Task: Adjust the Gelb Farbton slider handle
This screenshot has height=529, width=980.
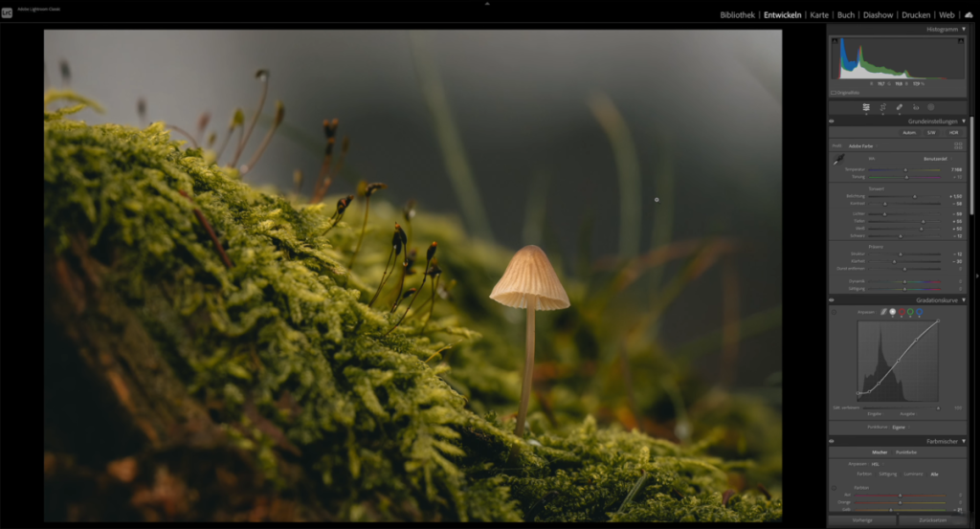Action: click(x=891, y=510)
